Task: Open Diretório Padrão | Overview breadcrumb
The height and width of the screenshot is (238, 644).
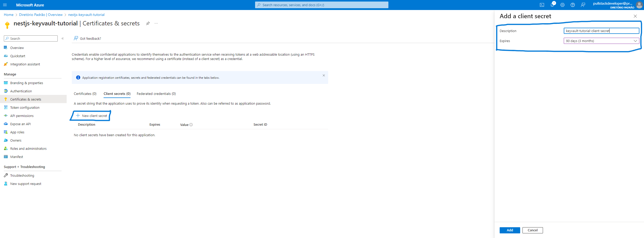Action: pyautogui.click(x=41, y=15)
